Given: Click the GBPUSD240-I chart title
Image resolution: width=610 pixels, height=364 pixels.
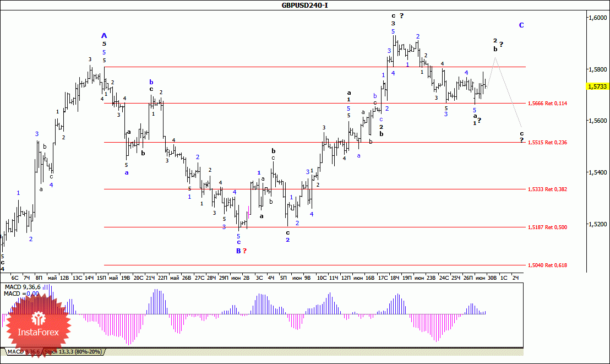Looking at the screenshot, I should (x=304, y=5).
